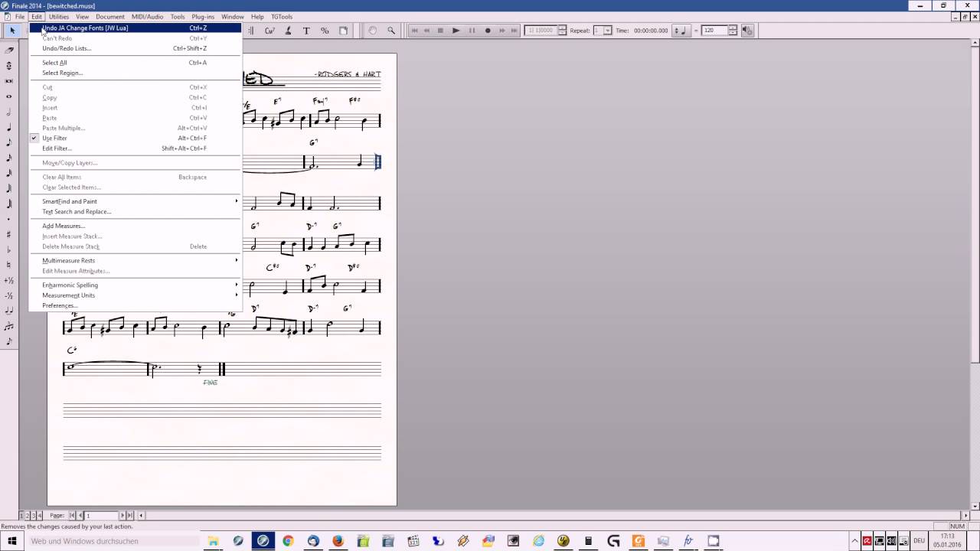The width and height of the screenshot is (980, 551).
Task: Select the Resize percent tool
Action: coord(325,31)
